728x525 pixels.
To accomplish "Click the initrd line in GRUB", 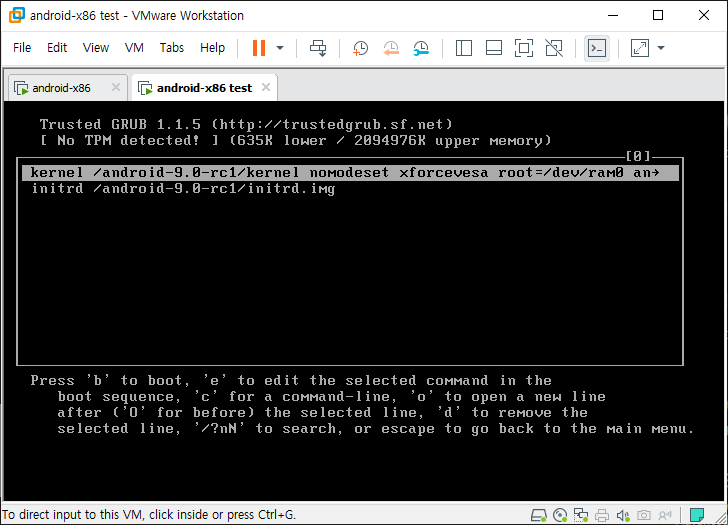I will pos(183,188).
